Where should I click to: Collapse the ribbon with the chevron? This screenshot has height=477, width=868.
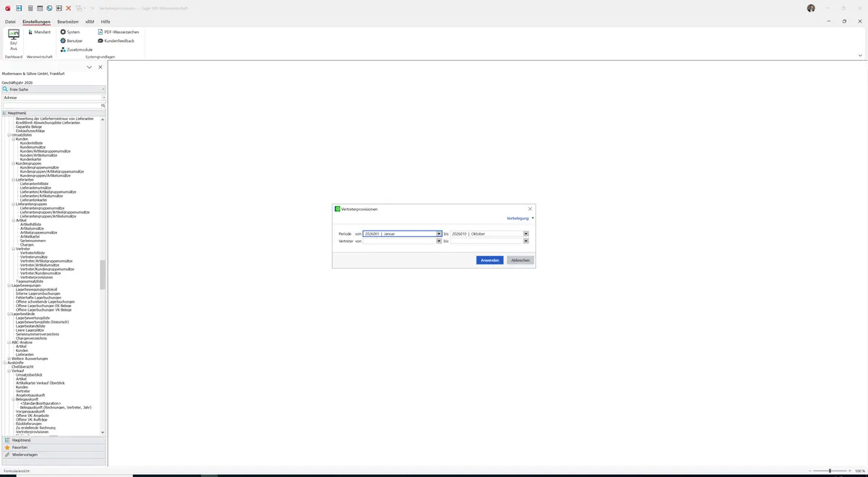click(x=860, y=56)
